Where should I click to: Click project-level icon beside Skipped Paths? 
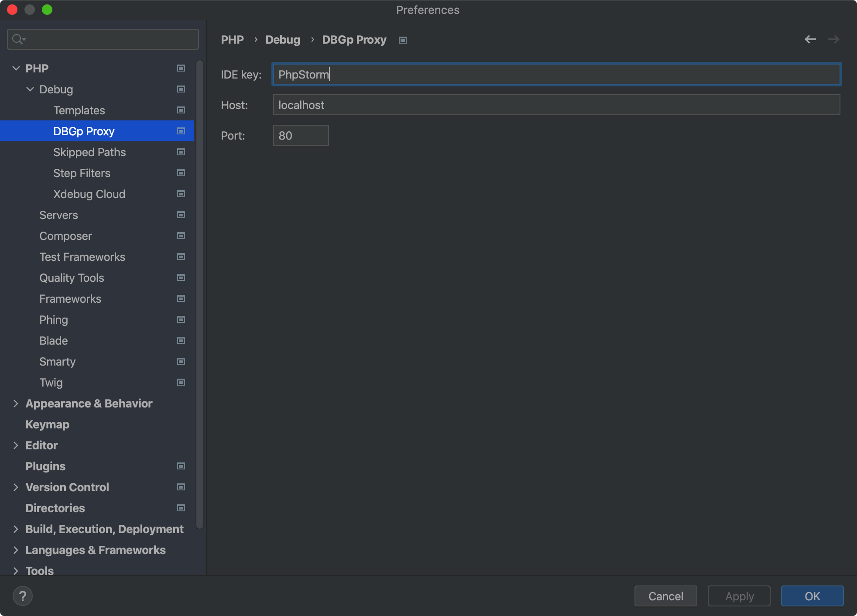pos(181,152)
